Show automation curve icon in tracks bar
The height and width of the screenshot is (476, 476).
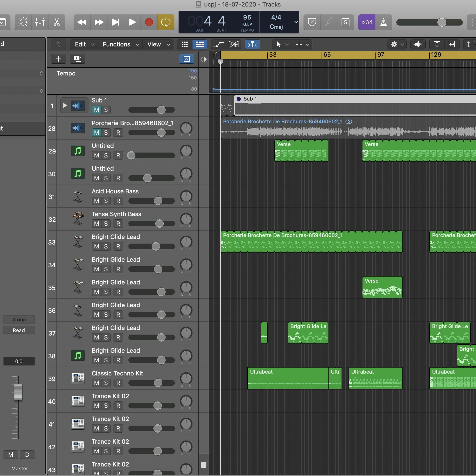pyautogui.click(x=218, y=44)
